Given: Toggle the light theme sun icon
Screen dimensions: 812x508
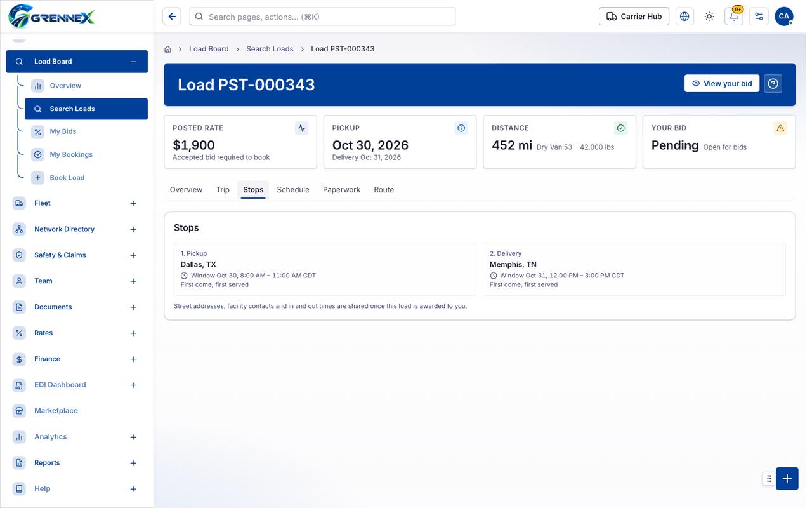Looking at the screenshot, I should (709, 17).
